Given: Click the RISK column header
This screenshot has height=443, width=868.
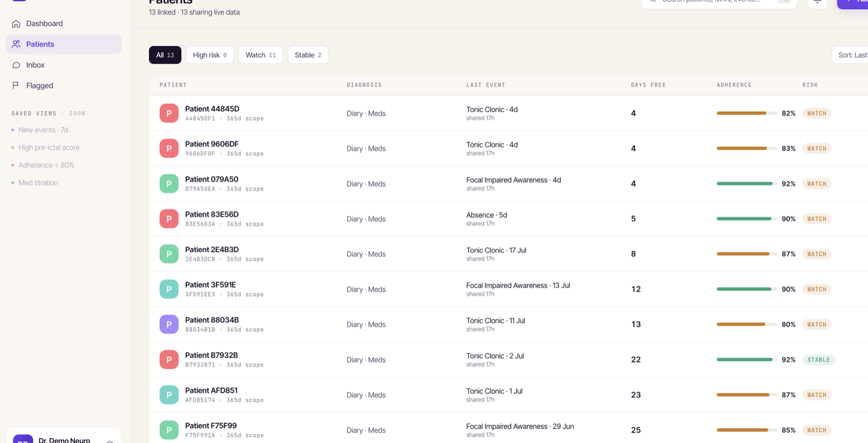Looking at the screenshot, I should 810,85.
